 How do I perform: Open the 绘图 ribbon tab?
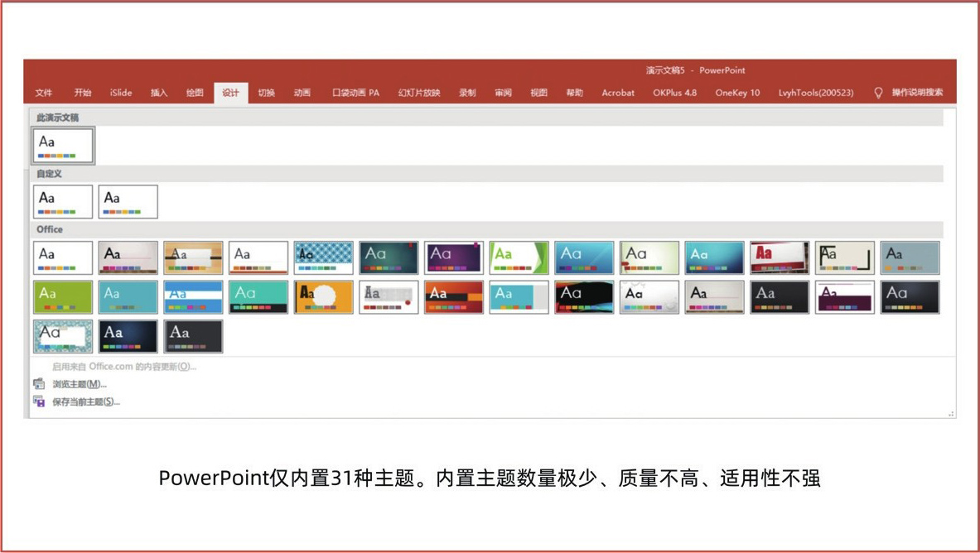pyautogui.click(x=195, y=93)
